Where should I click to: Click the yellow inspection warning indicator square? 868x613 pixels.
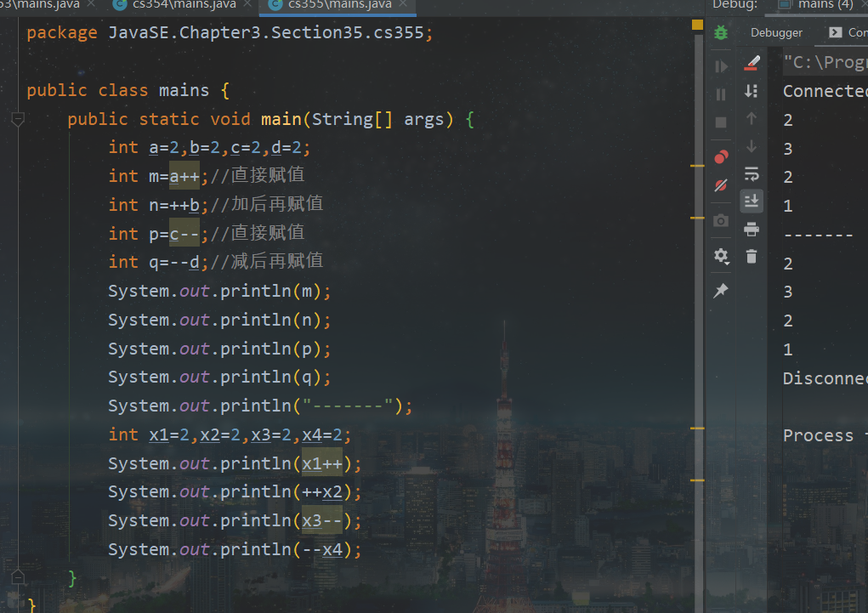(697, 25)
